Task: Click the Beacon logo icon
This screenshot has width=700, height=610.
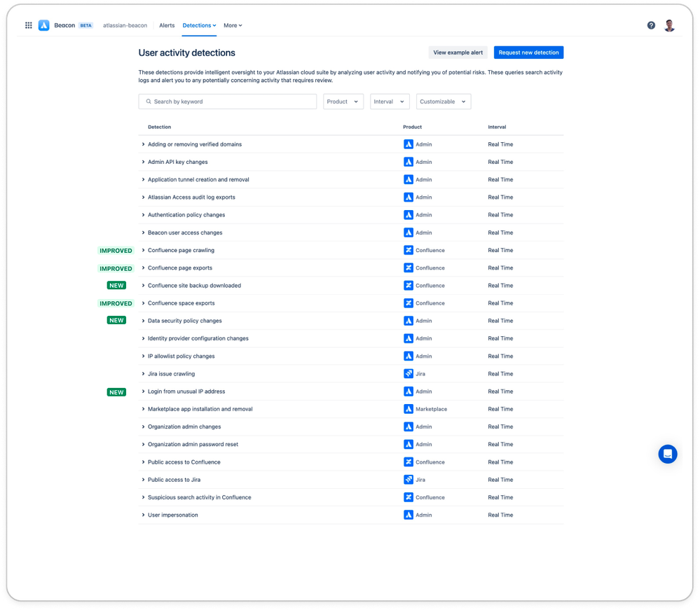Action: pyautogui.click(x=43, y=25)
